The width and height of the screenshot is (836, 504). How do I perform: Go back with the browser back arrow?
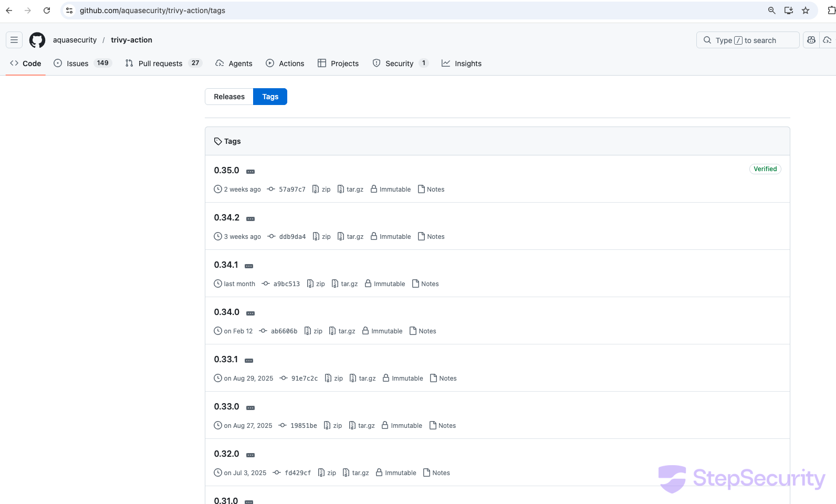(9, 10)
